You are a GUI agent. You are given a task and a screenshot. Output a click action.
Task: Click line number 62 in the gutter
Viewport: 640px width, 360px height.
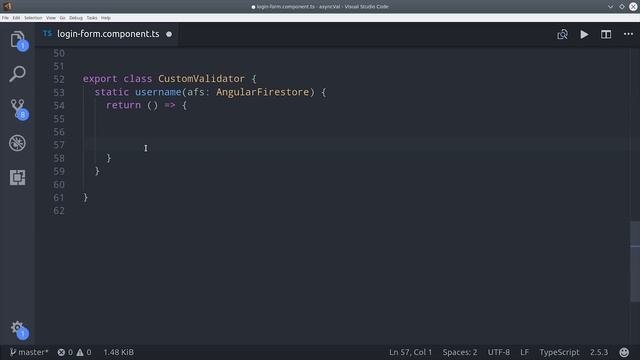tap(59, 211)
